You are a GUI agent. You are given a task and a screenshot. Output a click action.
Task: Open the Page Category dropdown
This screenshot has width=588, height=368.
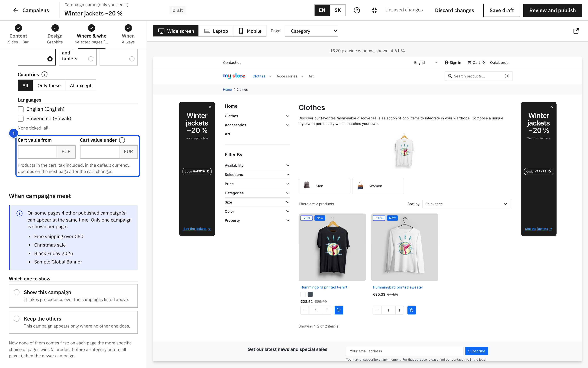pyautogui.click(x=311, y=31)
